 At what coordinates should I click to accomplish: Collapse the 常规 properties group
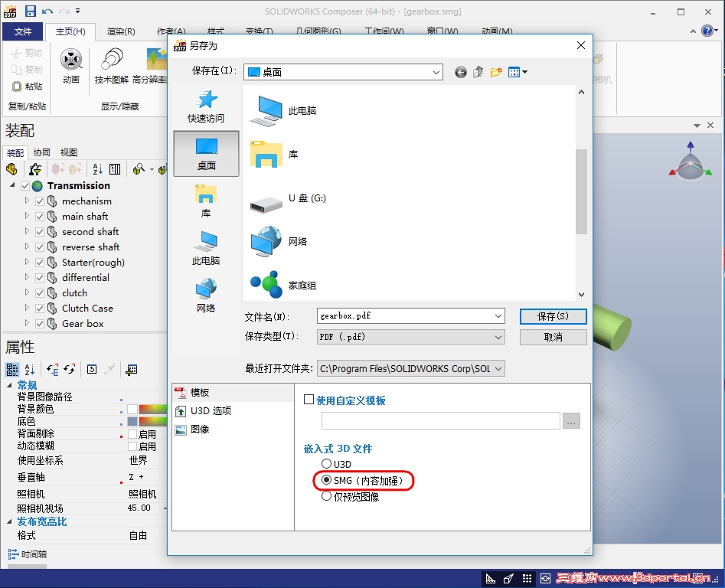9,384
